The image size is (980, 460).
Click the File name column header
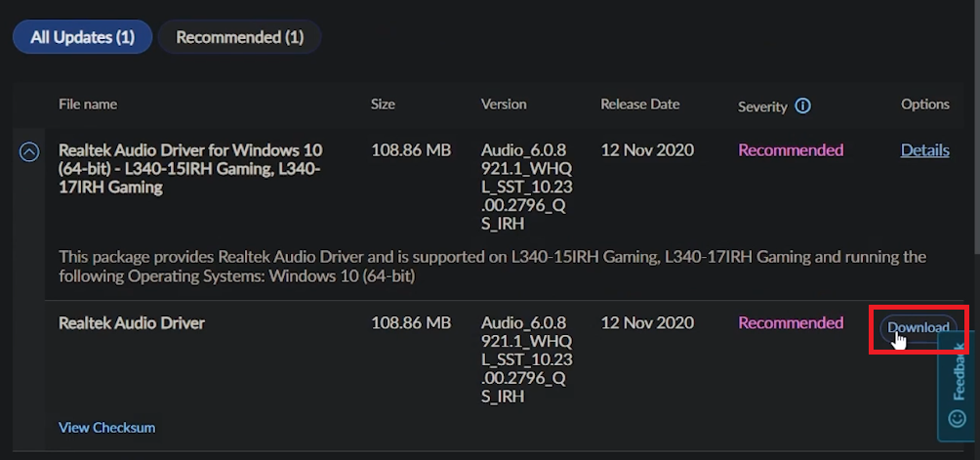88,105
